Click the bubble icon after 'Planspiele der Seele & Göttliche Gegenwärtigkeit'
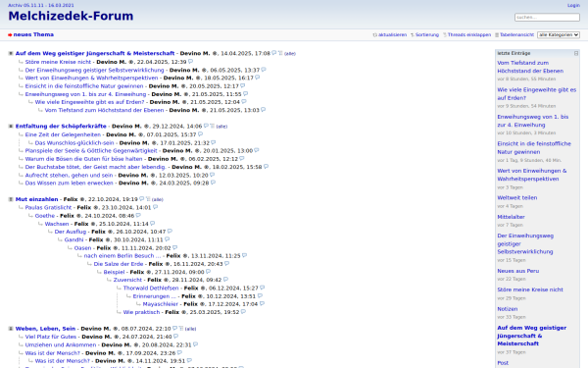Screen dimensions: 588x368 coord(257,150)
